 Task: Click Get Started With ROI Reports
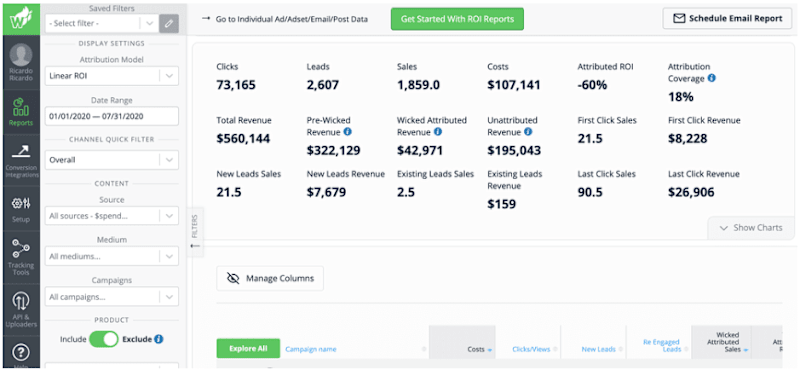(457, 19)
